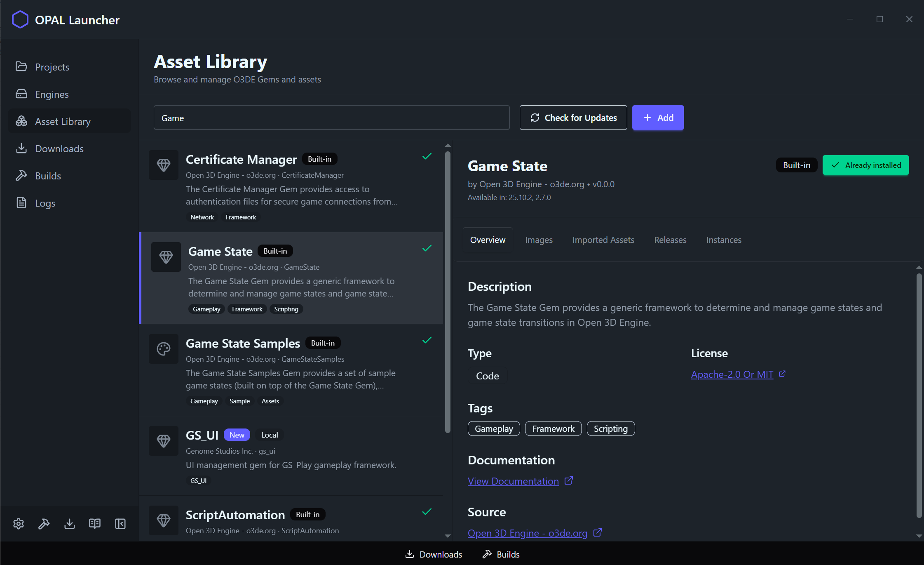Click ScriptAutomation gem icon
The image size is (924, 565).
point(164,520)
